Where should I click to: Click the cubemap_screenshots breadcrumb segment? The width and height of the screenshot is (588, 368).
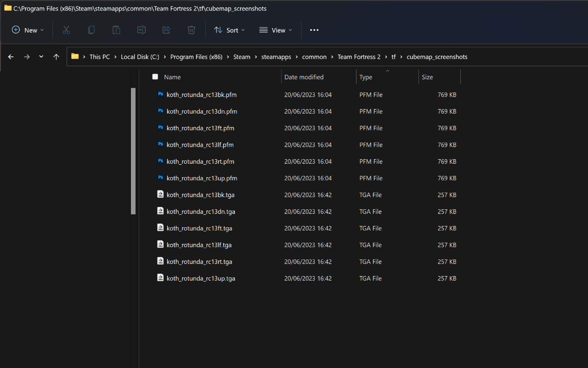tap(437, 57)
